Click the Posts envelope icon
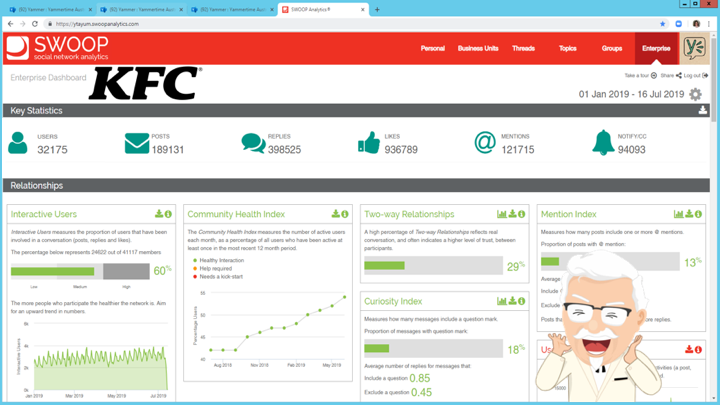Viewport: 720px width, 405px height. click(137, 143)
